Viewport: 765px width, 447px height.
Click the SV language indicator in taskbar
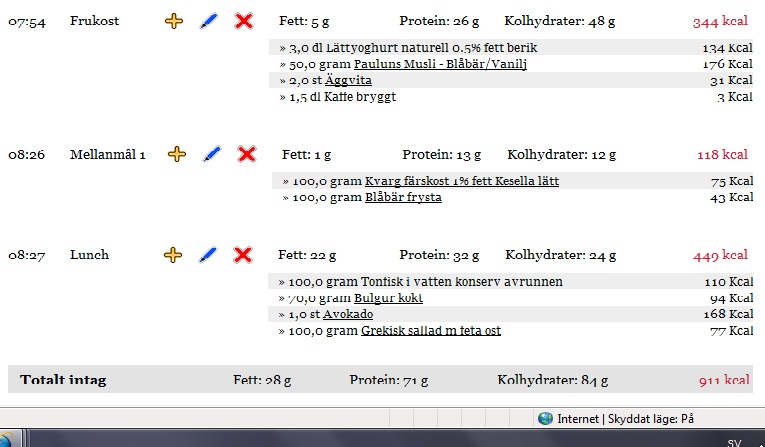pos(734,440)
